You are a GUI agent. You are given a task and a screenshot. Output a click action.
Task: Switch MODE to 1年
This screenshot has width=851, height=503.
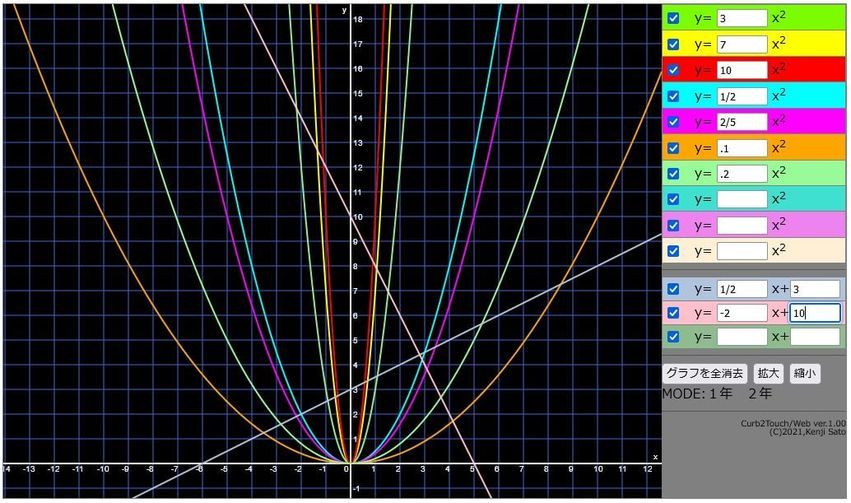[x=721, y=393]
